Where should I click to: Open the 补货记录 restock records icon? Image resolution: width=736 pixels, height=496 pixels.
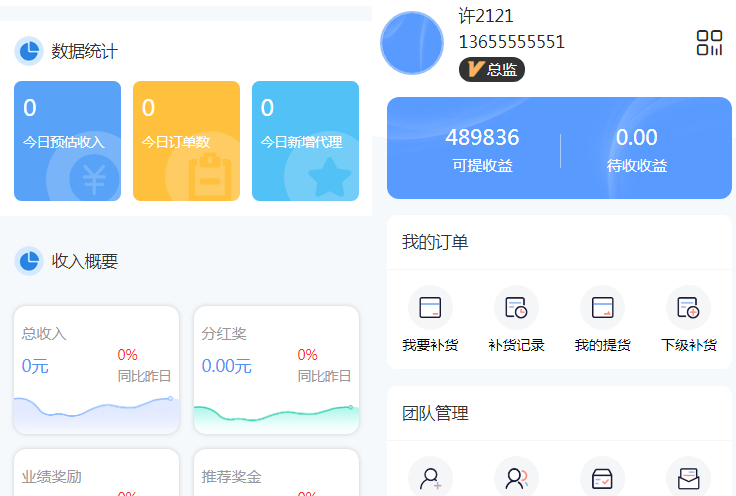coord(516,308)
